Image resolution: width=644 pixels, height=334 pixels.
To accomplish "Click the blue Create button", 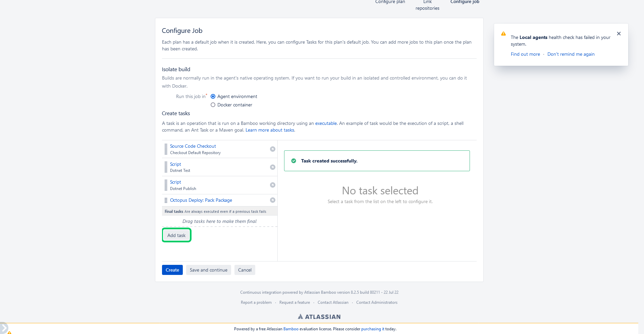I will pyautogui.click(x=172, y=270).
